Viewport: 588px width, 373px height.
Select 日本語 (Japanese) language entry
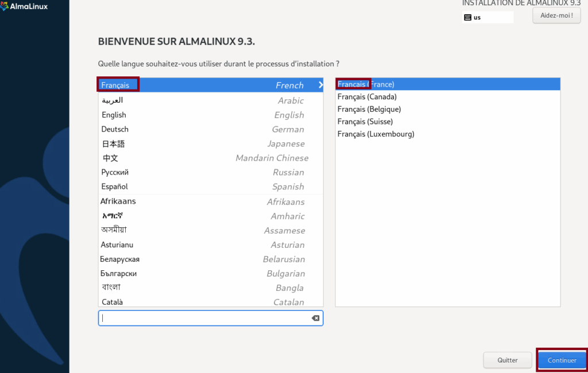pos(172,143)
